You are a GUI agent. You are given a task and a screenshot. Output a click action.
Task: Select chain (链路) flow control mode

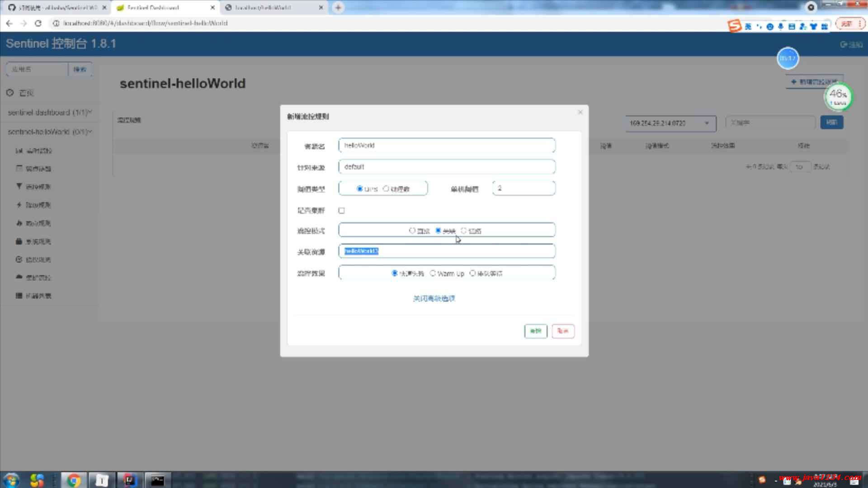[463, 230]
